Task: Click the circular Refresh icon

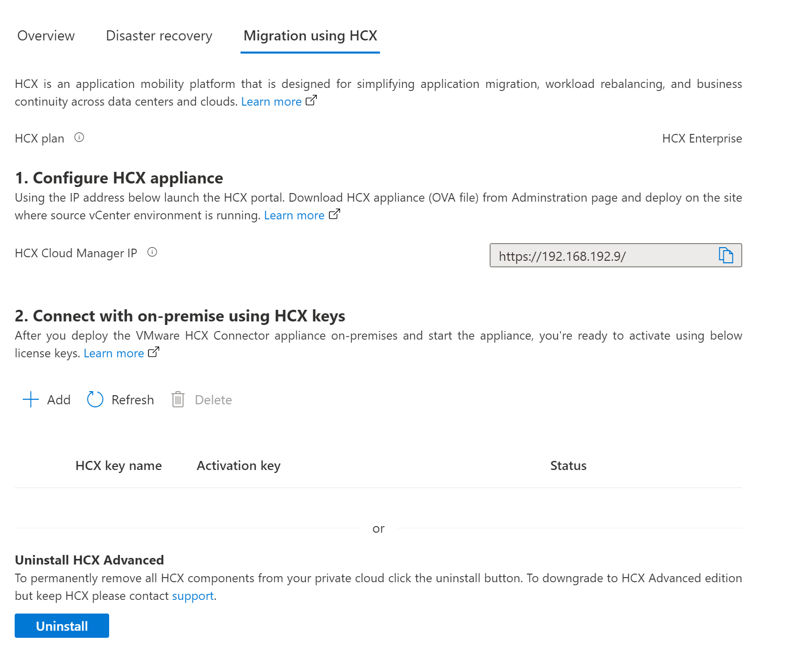Action: coord(95,399)
